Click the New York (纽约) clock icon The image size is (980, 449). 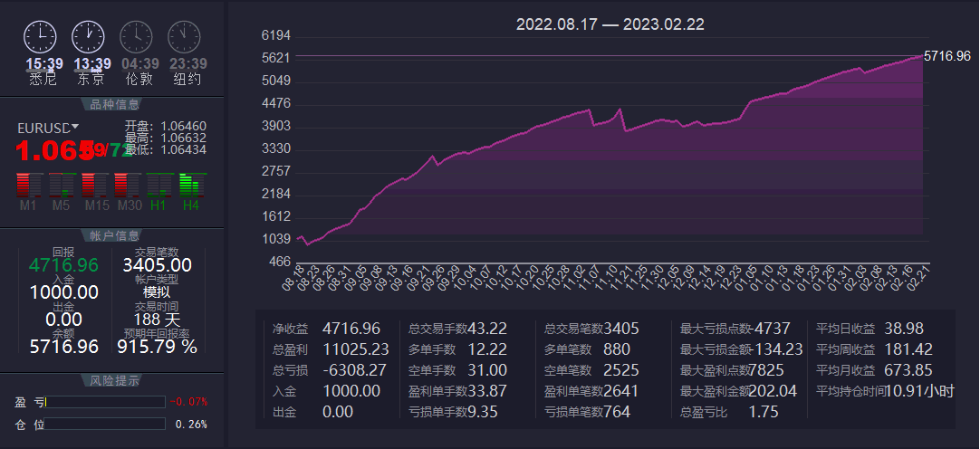pos(184,37)
